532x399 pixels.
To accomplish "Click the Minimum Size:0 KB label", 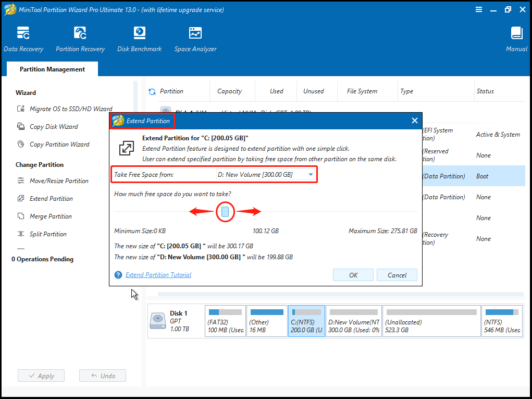I will [140, 231].
